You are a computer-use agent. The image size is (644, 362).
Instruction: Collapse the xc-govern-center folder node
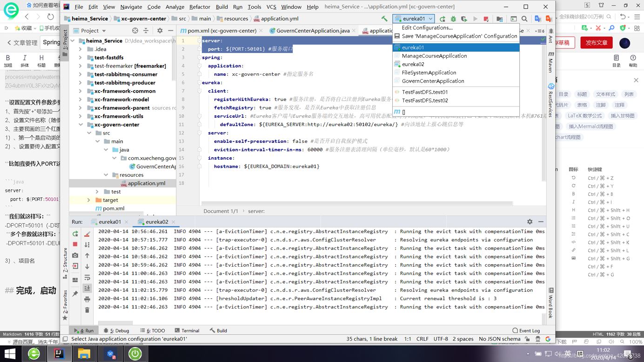(x=80, y=125)
